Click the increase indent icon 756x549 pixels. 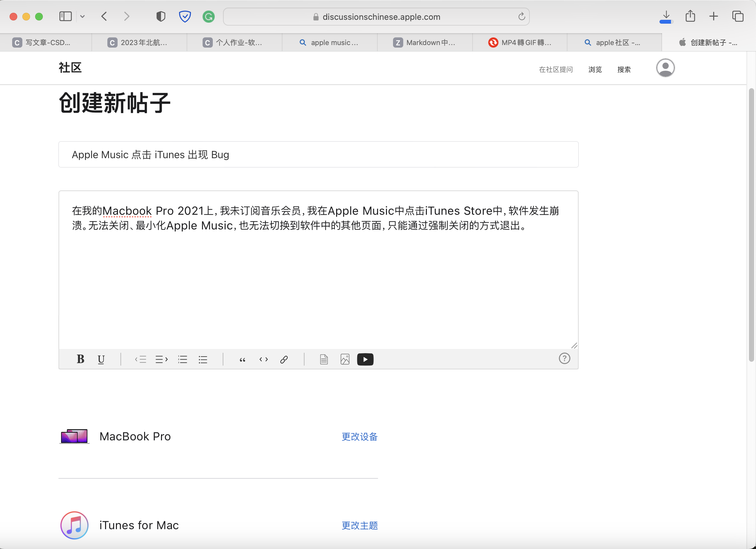(x=162, y=359)
